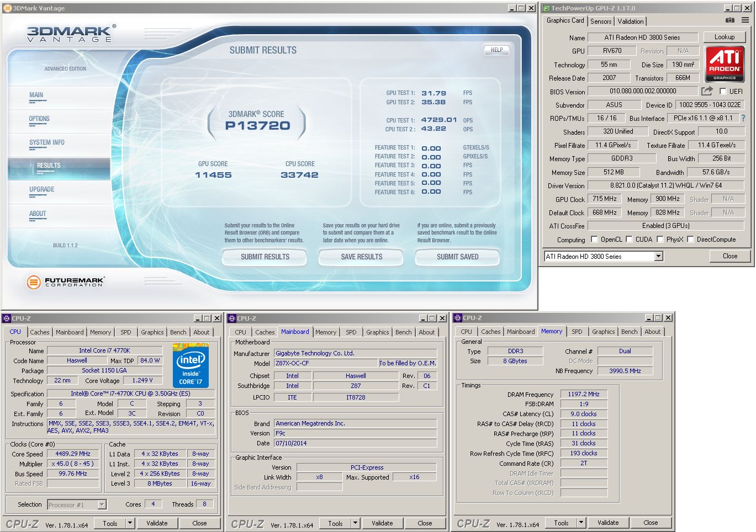Toggle the UEFI checkbox in GPU-Z

pyautogui.click(x=722, y=92)
